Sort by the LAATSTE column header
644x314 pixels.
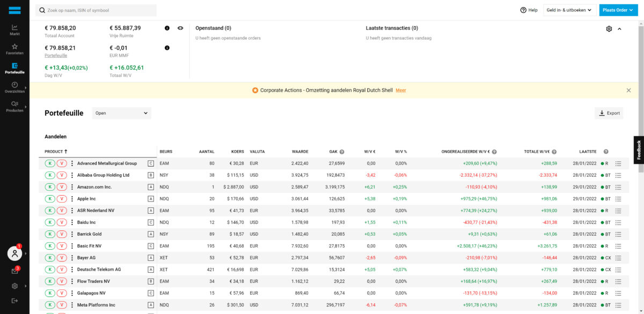(588, 152)
